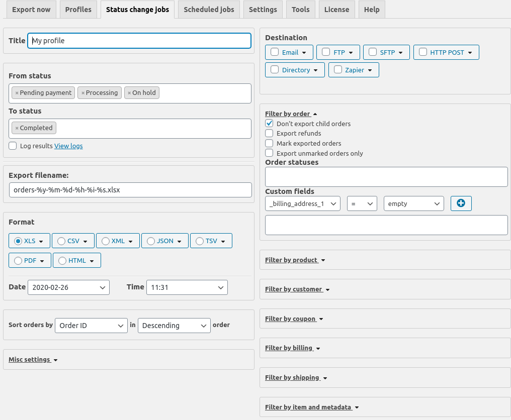The height and width of the screenshot is (420, 511).
Task: Open the License tab
Action: coord(336,10)
